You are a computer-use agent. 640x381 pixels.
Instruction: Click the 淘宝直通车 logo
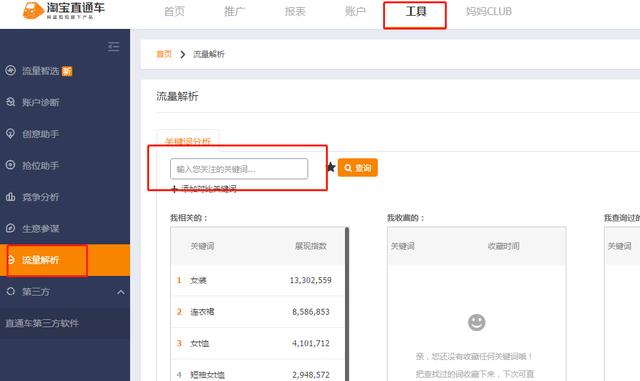64,10
